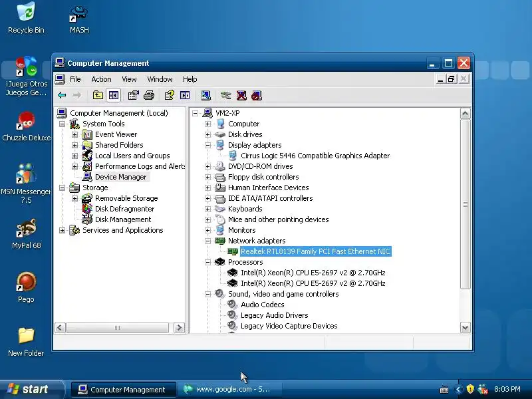Image resolution: width=532 pixels, height=399 pixels.
Task: Open the Window menu
Action: (160, 79)
